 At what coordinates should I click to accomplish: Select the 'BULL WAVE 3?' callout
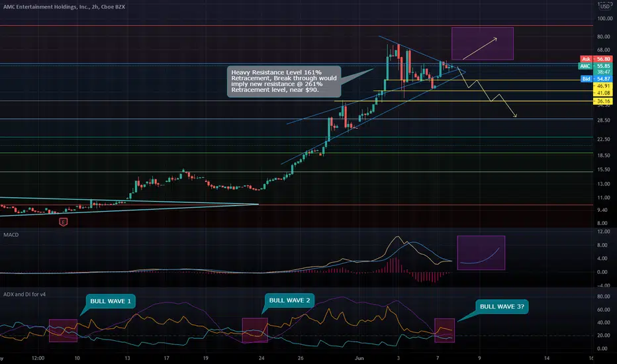click(502, 306)
